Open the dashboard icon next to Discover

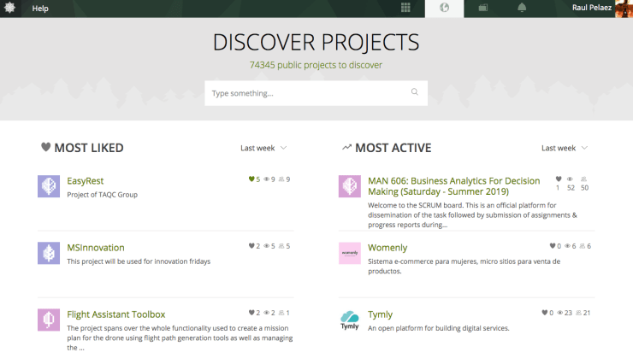[x=482, y=9]
